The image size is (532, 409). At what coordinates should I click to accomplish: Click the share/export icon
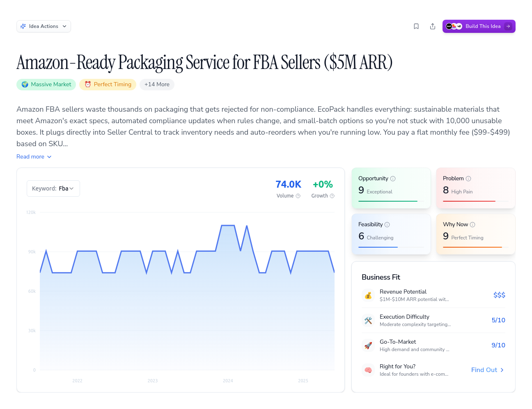[433, 26]
